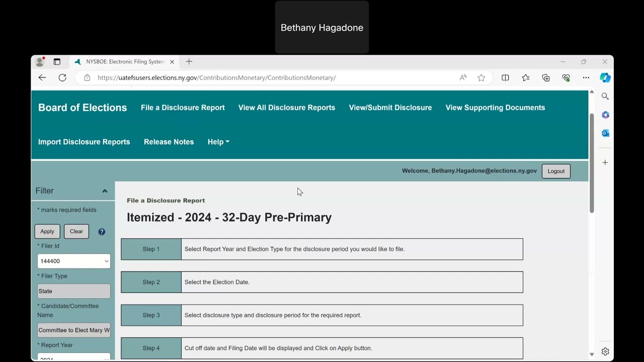This screenshot has width=644, height=362.
Task: Open View/Submit Disclosure page
Action: point(390,108)
